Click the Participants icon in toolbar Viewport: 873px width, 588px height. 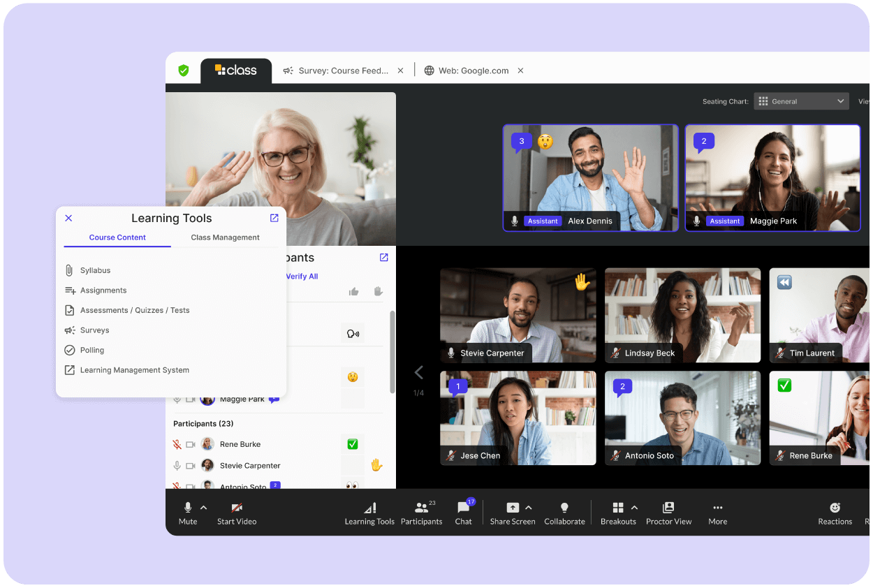tap(421, 508)
